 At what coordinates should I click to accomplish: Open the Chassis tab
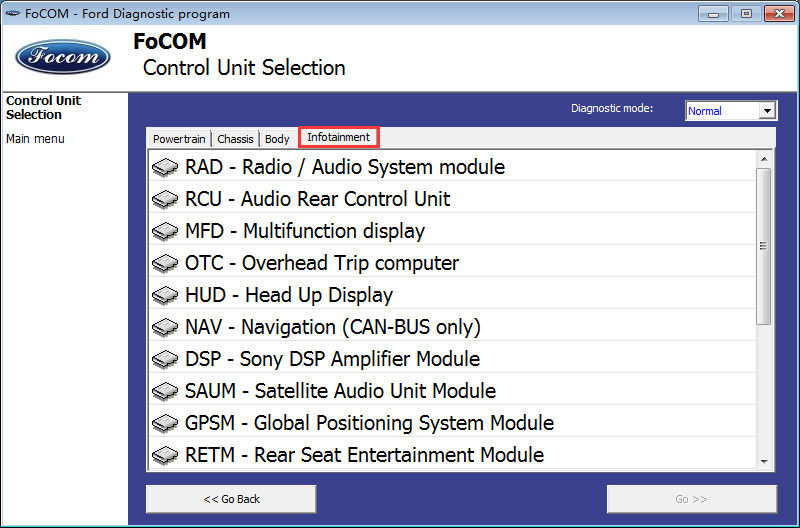tap(235, 139)
